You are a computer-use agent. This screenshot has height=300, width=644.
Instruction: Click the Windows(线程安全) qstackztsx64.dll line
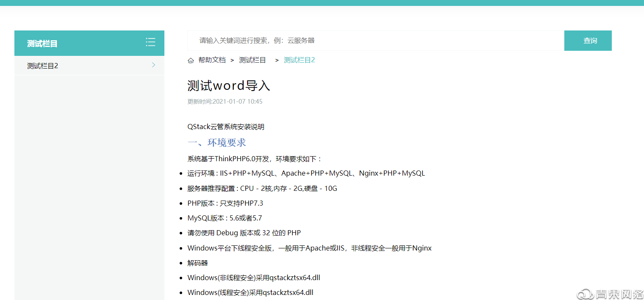(x=250, y=293)
